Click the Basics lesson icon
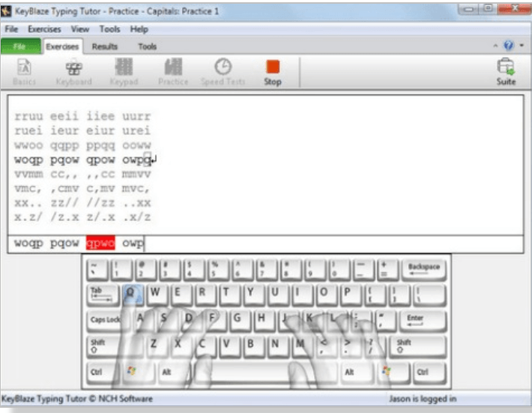532x413 pixels. 23,71
